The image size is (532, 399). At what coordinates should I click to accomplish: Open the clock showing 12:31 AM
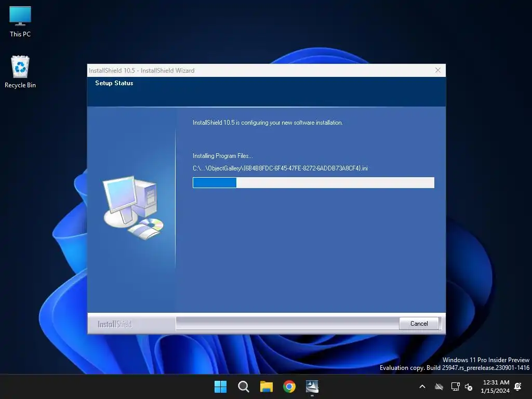(x=495, y=387)
